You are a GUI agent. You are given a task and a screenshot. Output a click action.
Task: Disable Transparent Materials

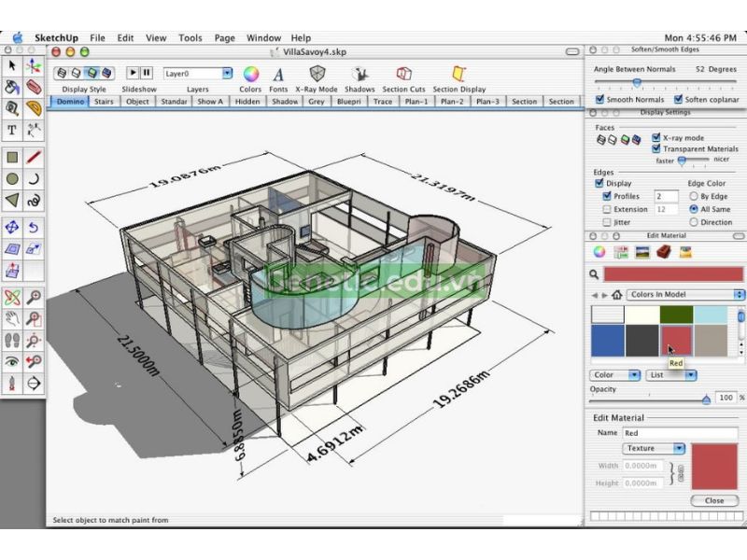point(656,149)
